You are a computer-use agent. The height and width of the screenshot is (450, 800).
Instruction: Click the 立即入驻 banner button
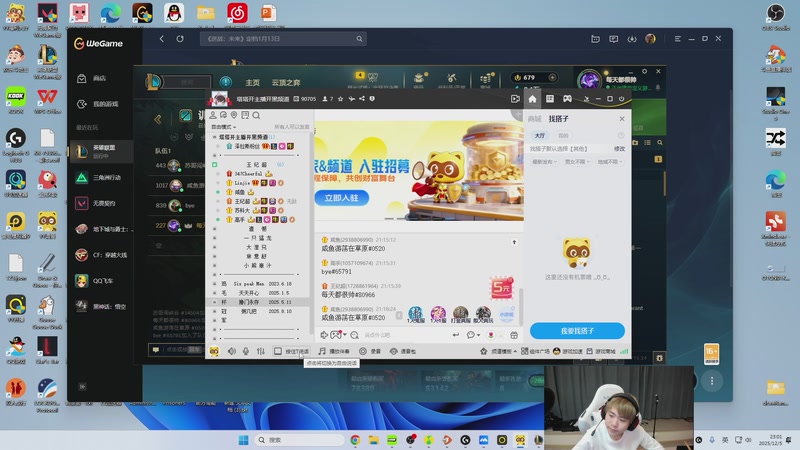(341, 198)
